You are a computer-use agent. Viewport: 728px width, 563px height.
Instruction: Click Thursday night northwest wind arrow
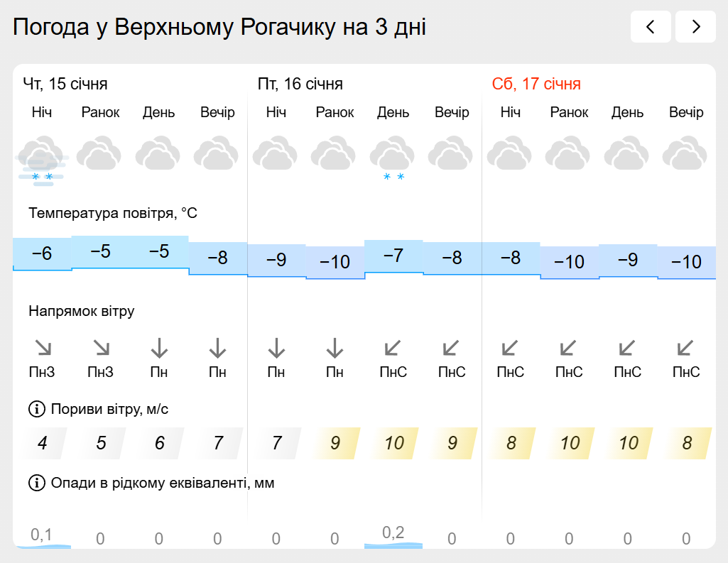43,348
